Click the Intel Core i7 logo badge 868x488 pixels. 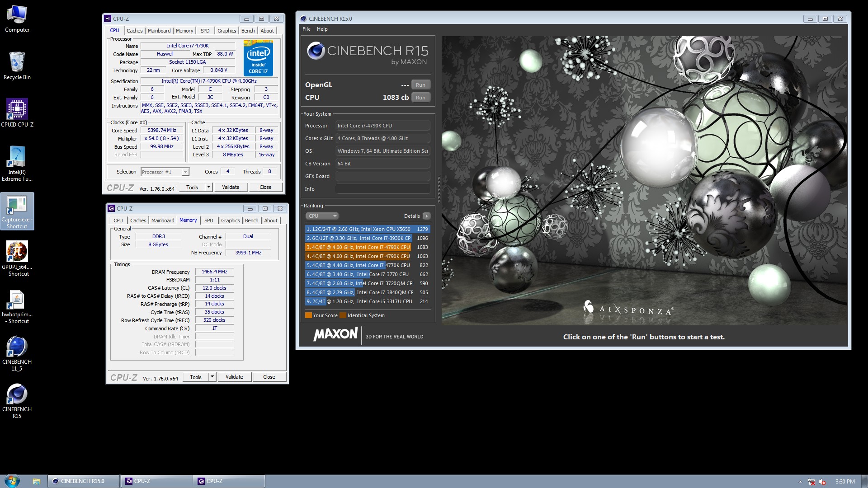tap(258, 58)
